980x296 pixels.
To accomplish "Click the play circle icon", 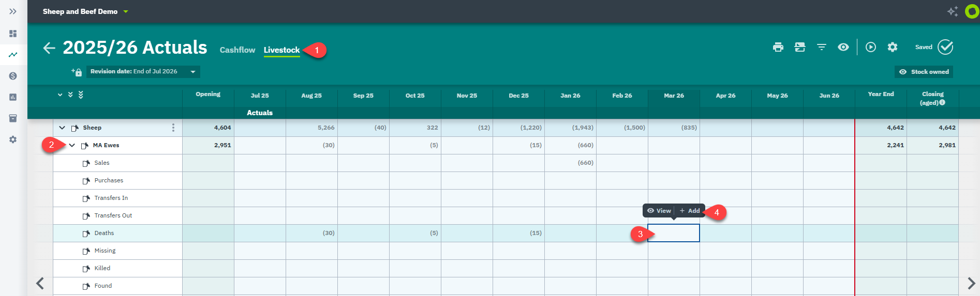I will pyautogui.click(x=871, y=47).
